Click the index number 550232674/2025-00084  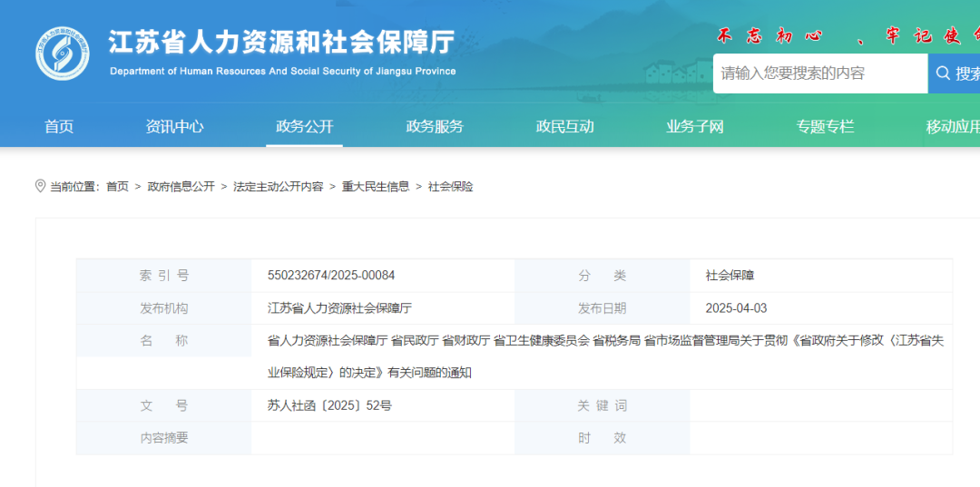(331, 276)
